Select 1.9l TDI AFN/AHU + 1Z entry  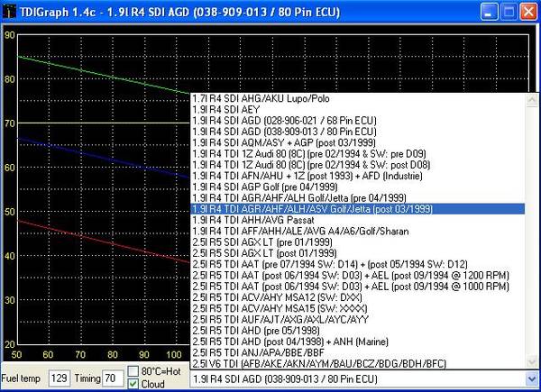(357, 176)
